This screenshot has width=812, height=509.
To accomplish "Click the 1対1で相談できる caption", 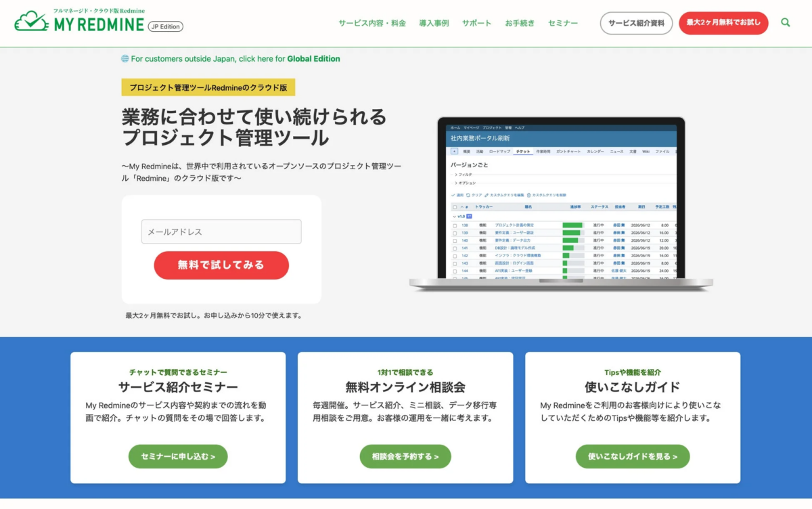I will click(405, 372).
